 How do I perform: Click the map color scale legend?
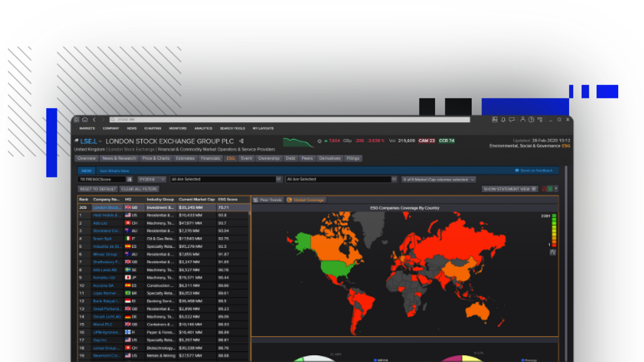click(554, 230)
